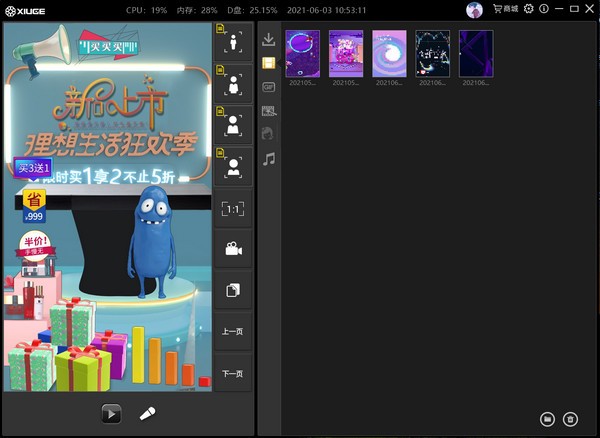Click the video camera icon
600x438 pixels.
point(233,249)
